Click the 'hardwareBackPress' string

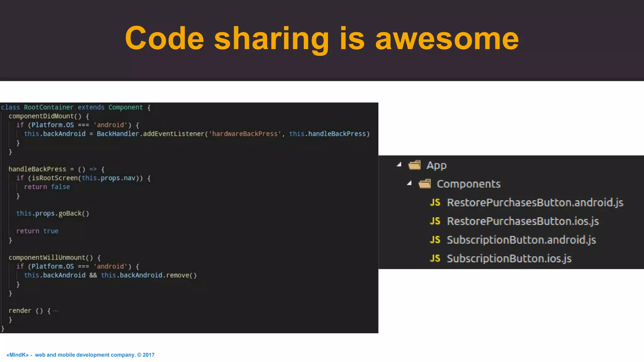point(245,134)
